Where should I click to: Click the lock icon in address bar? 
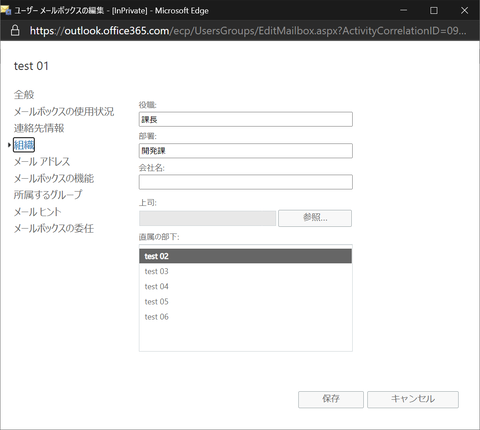point(15,30)
